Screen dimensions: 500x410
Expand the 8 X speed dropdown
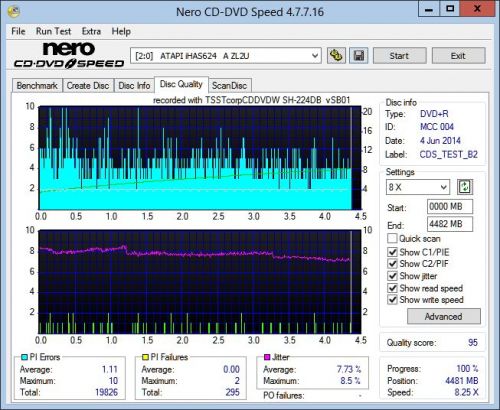418,187
